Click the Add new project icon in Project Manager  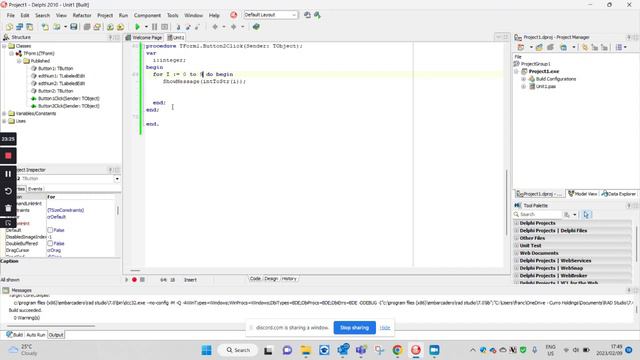(x=540, y=47)
